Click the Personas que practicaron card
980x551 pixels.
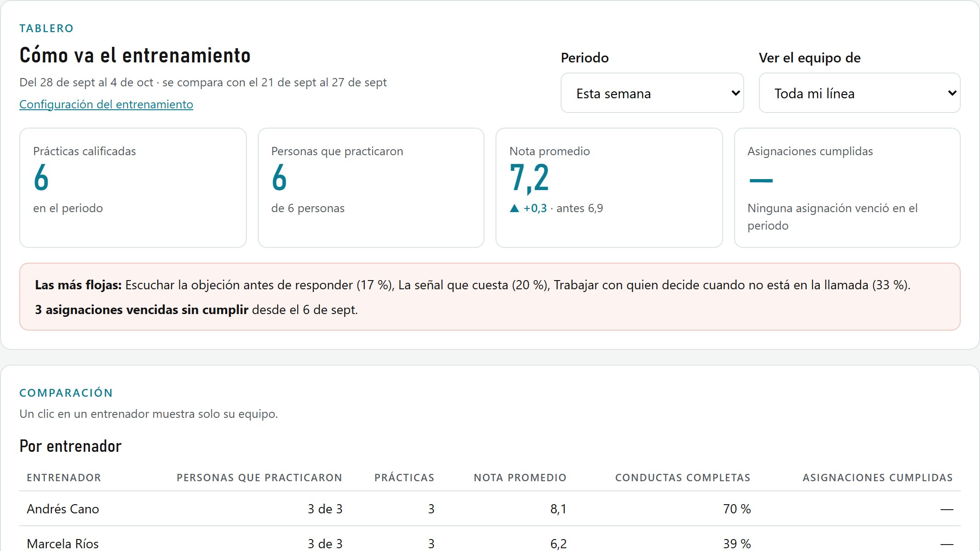(x=371, y=188)
